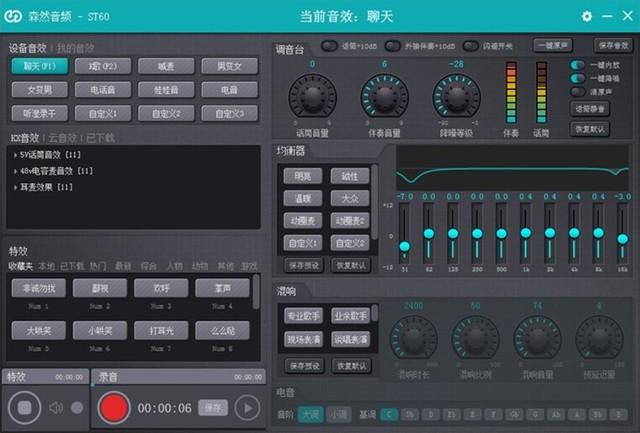Image resolution: width=640 pixels, height=433 pixels.
Task: Toggle the 闪避开关 switch
Action: coord(471,46)
